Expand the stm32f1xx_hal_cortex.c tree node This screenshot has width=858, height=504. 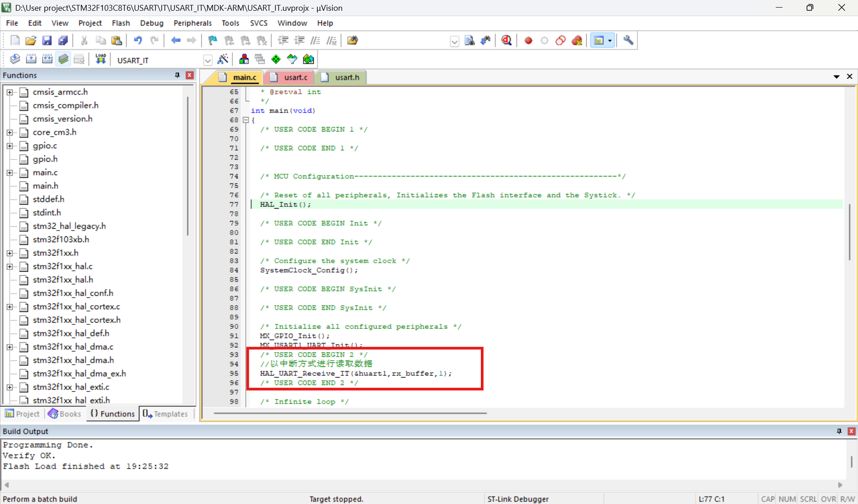tap(9, 307)
